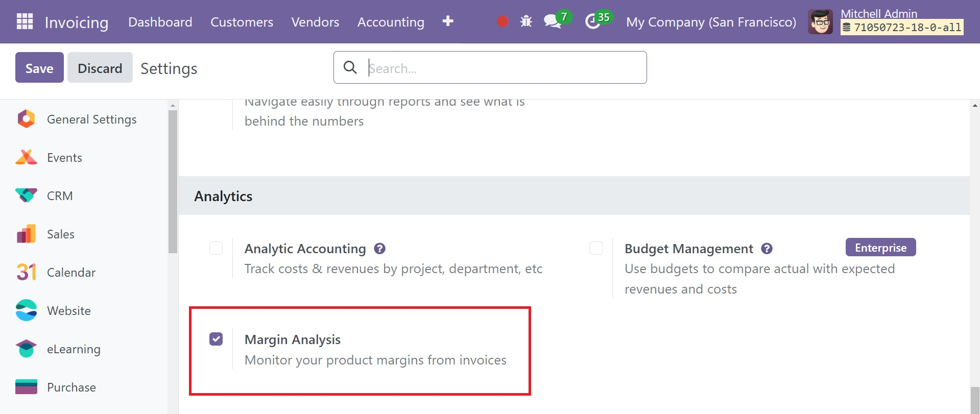Click the Settings breadcrumb title
The width and height of the screenshot is (980, 414).
(x=169, y=68)
